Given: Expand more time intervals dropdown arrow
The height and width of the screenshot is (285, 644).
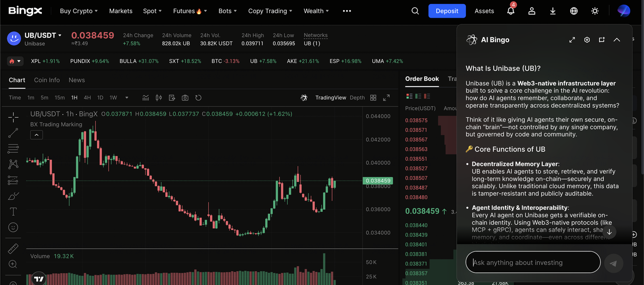Looking at the screenshot, I should [x=127, y=98].
